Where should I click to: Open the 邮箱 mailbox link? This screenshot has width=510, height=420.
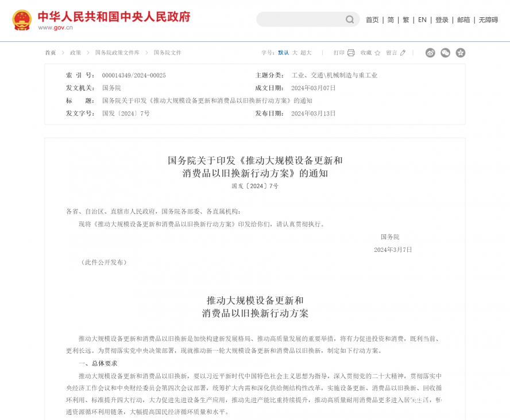463,20
